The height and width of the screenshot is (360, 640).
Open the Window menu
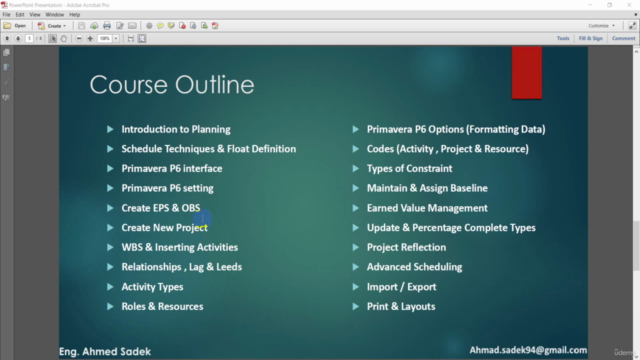(x=55, y=14)
